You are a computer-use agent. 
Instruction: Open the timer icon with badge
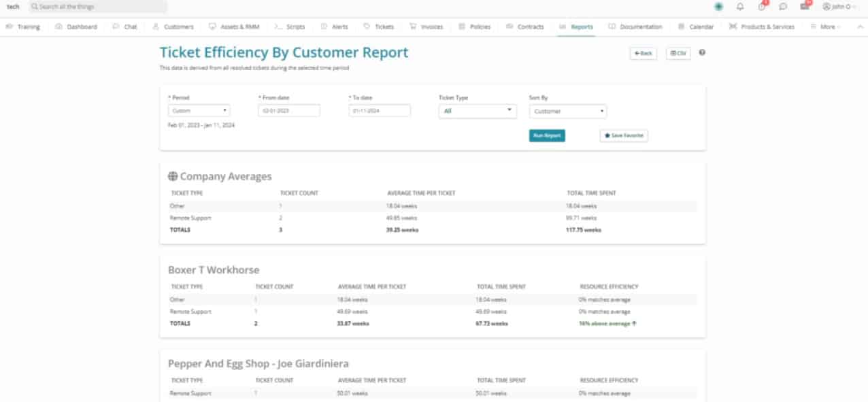point(762,6)
